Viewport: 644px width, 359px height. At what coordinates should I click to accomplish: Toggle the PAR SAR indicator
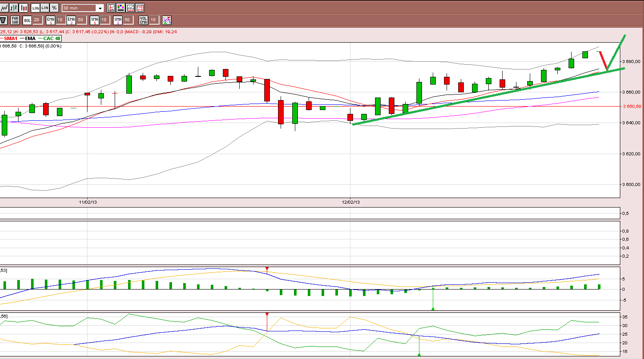click(x=15, y=20)
